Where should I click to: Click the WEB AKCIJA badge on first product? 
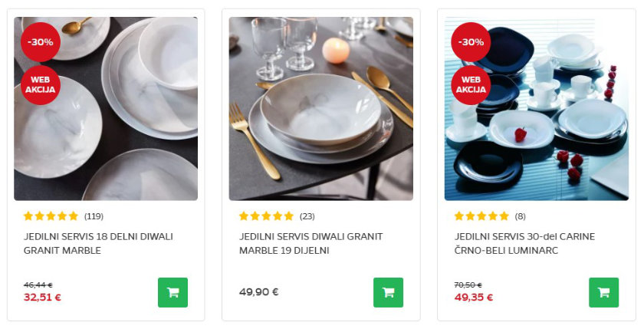pos(40,84)
